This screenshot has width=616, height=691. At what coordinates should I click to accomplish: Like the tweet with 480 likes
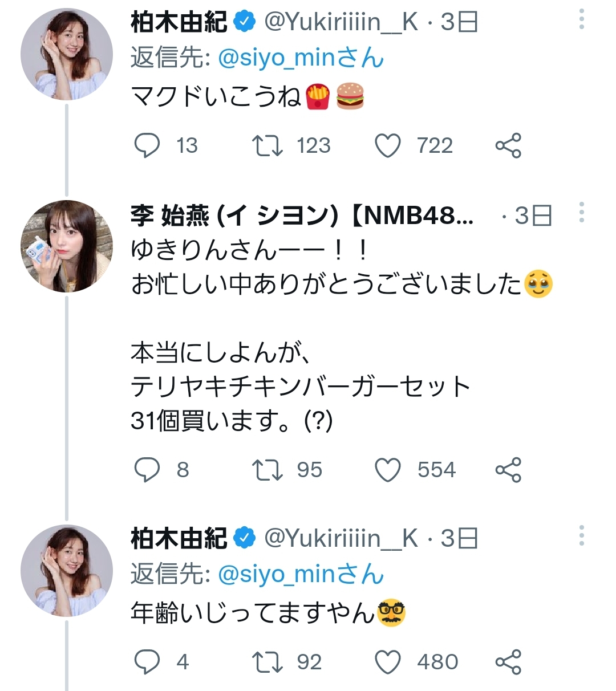point(388,662)
